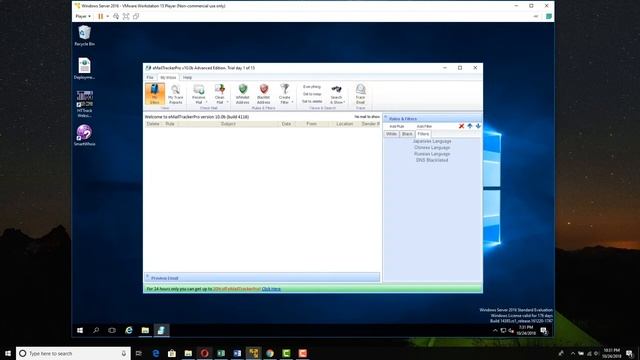Open the Deployment file desktop icon
The image size is (640, 360).
[x=84, y=69]
